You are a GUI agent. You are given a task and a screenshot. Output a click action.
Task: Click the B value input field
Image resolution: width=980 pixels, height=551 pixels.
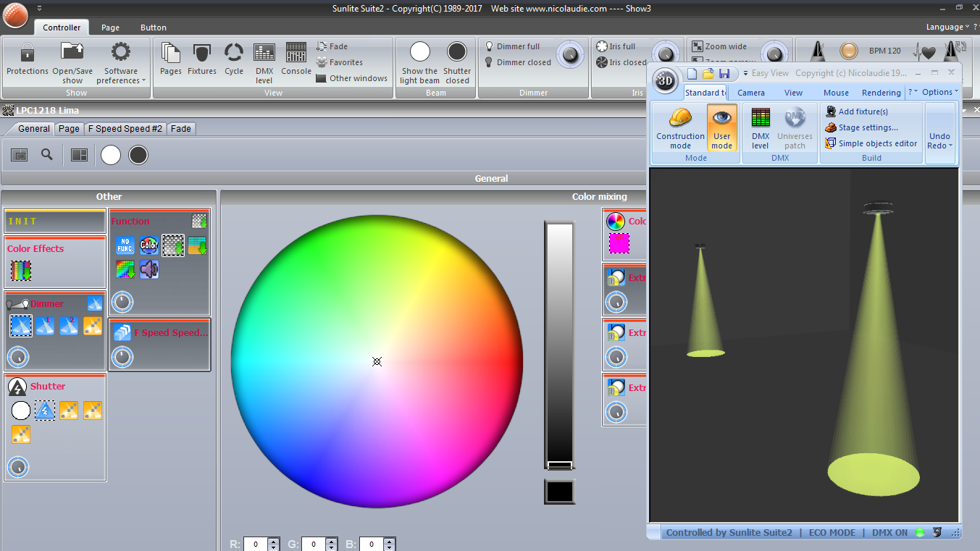pos(371,544)
